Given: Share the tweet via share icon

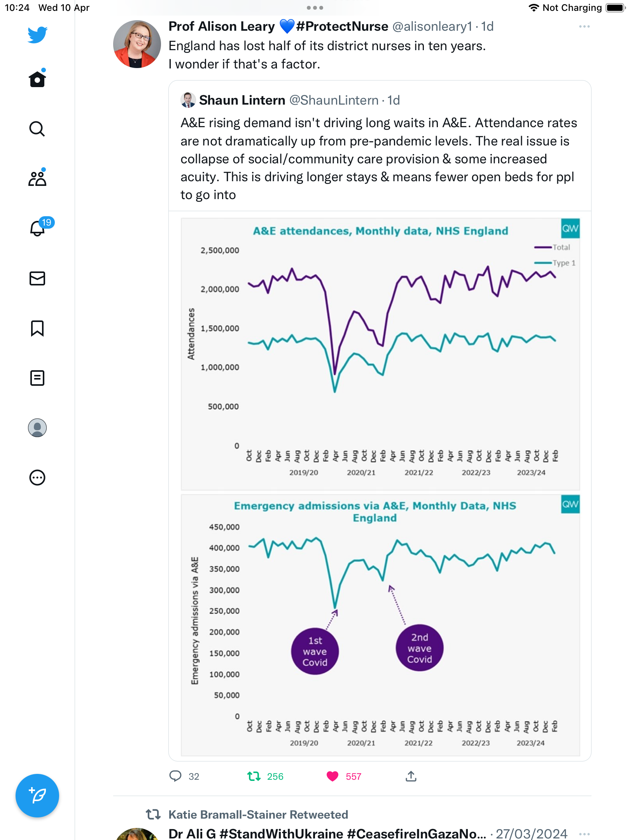Looking at the screenshot, I should pyautogui.click(x=411, y=776).
